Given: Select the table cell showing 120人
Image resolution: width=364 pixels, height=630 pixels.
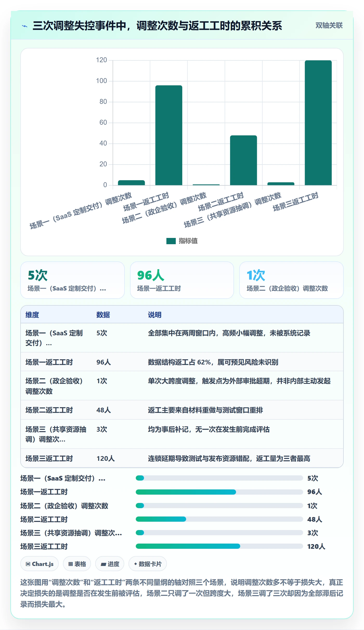Looking at the screenshot, I should click(x=106, y=458).
